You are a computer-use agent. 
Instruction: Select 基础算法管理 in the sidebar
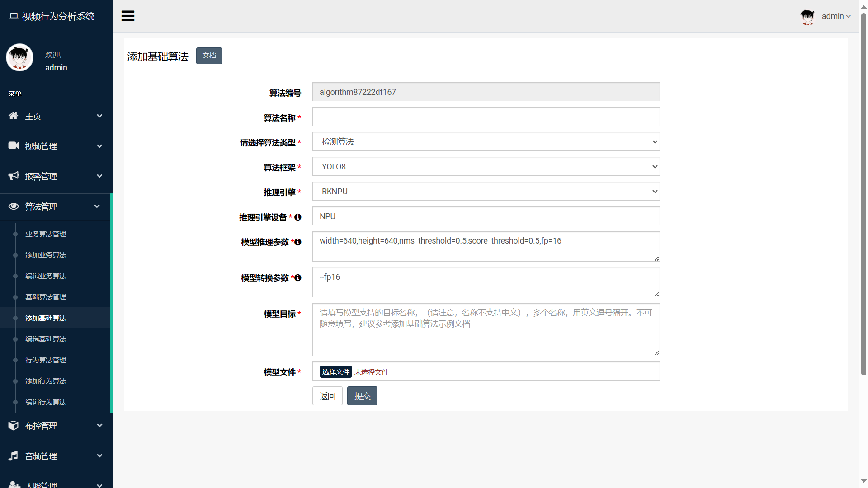(x=45, y=296)
